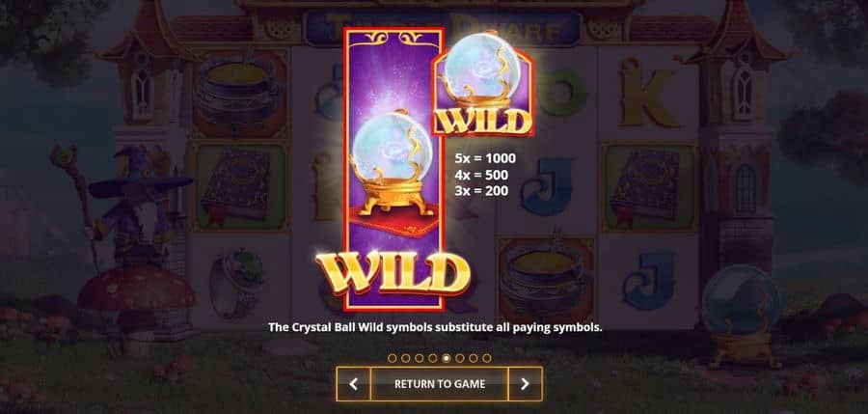
Task: Select the fourth page indicator dot
Action: click(x=433, y=358)
